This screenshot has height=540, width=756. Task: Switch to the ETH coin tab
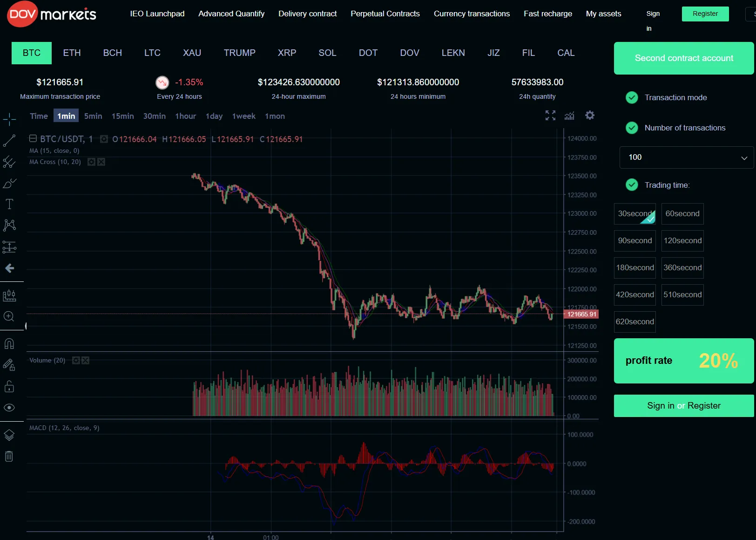(72, 53)
